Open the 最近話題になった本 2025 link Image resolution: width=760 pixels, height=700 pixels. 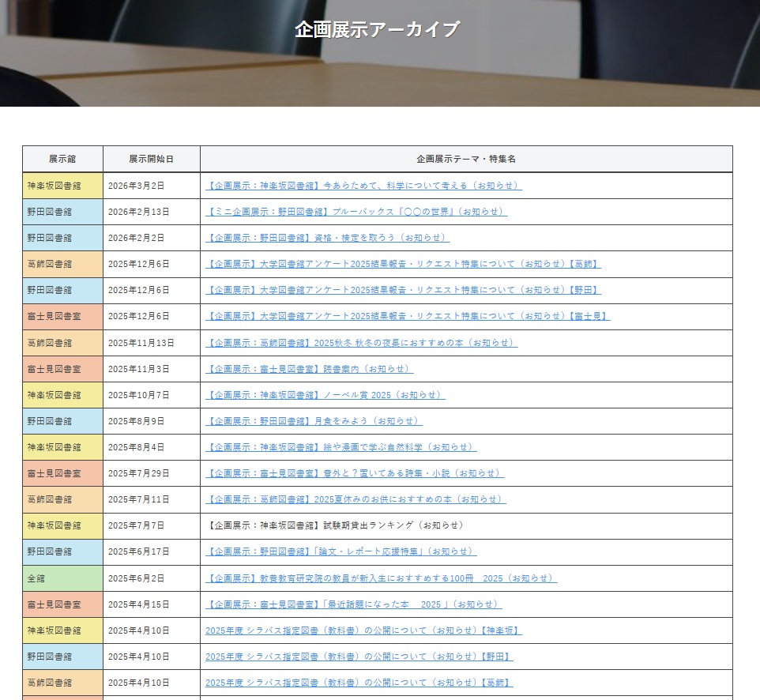[x=353, y=604]
